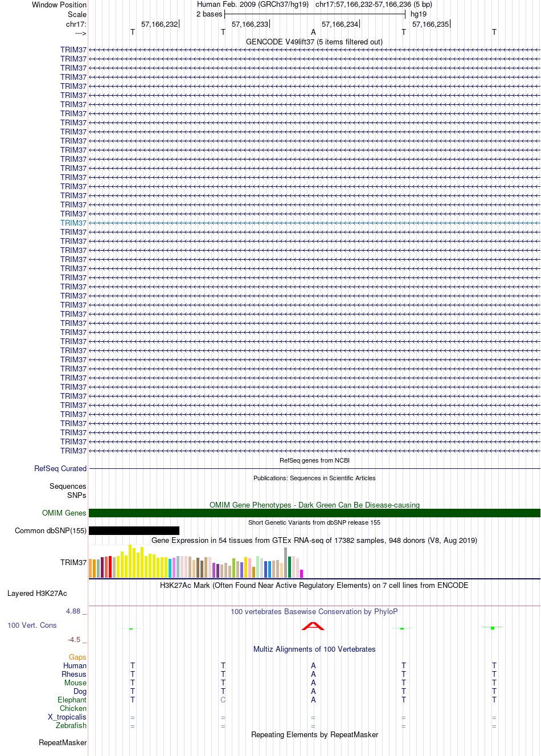Open Publications: Sequences in Scientific Articles title
This screenshot has width=541, height=756.
pos(314,478)
